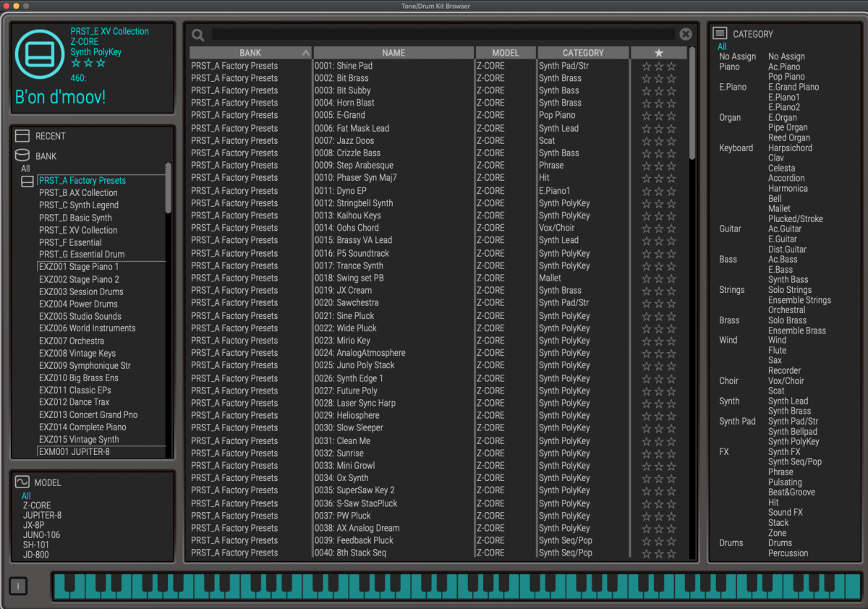Select All in the BANK list

coord(25,169)
